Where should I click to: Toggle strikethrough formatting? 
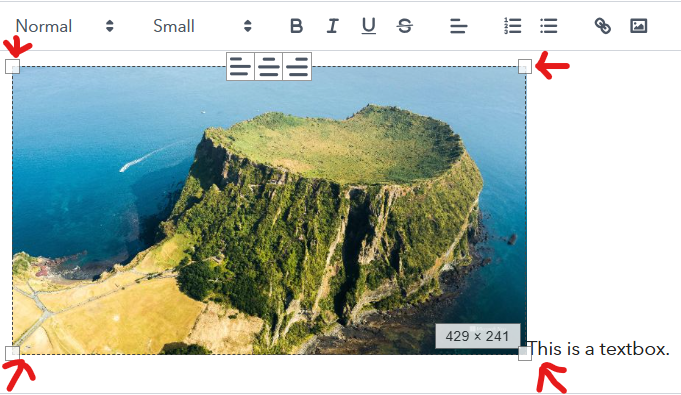click(404, 26)
